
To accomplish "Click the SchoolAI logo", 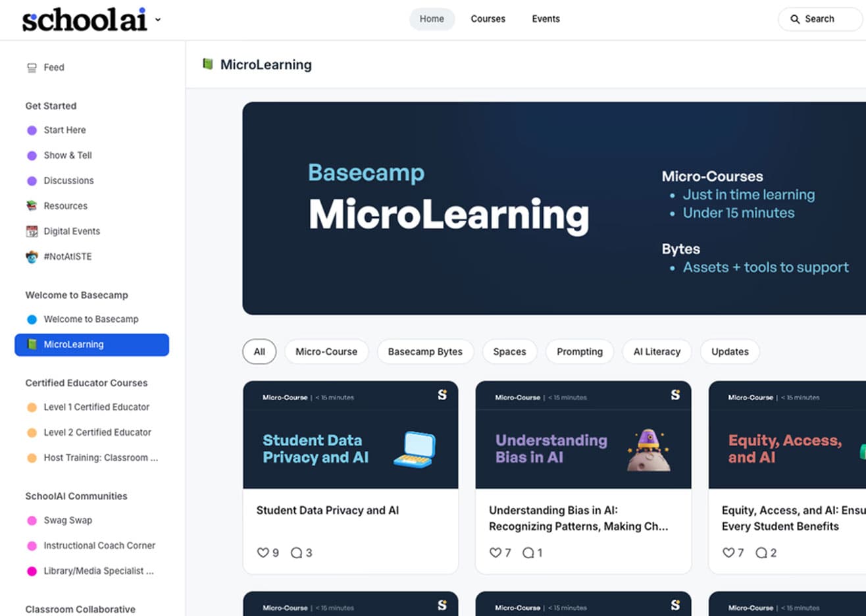I will click(x=84, y=20).
